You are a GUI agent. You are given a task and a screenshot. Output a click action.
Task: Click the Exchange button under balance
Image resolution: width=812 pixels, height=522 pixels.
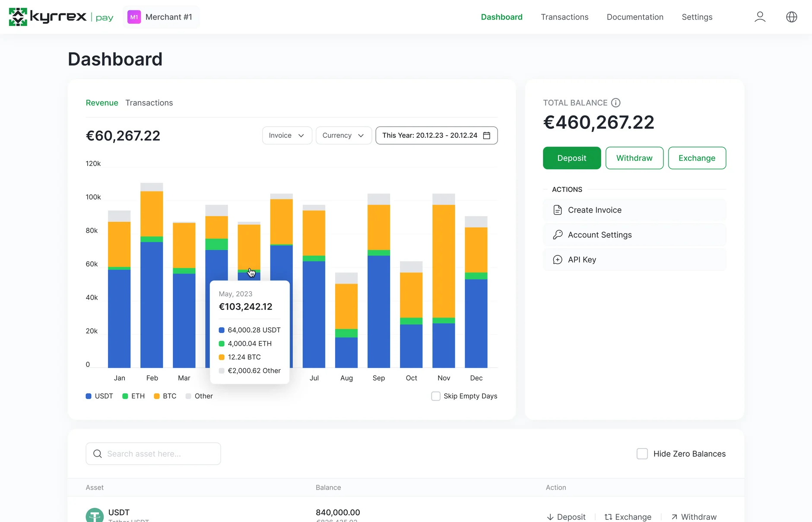(697, 158)
